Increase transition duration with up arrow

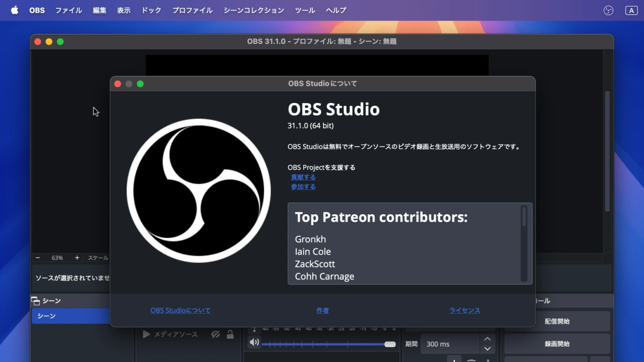point(487,339)
